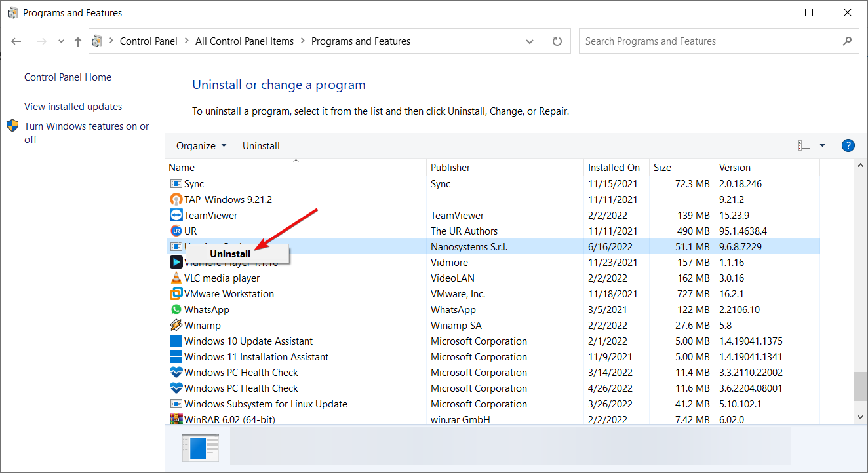Click the 727 MB size cell
The width and height of the screenshot is (868, 473).
693,294
